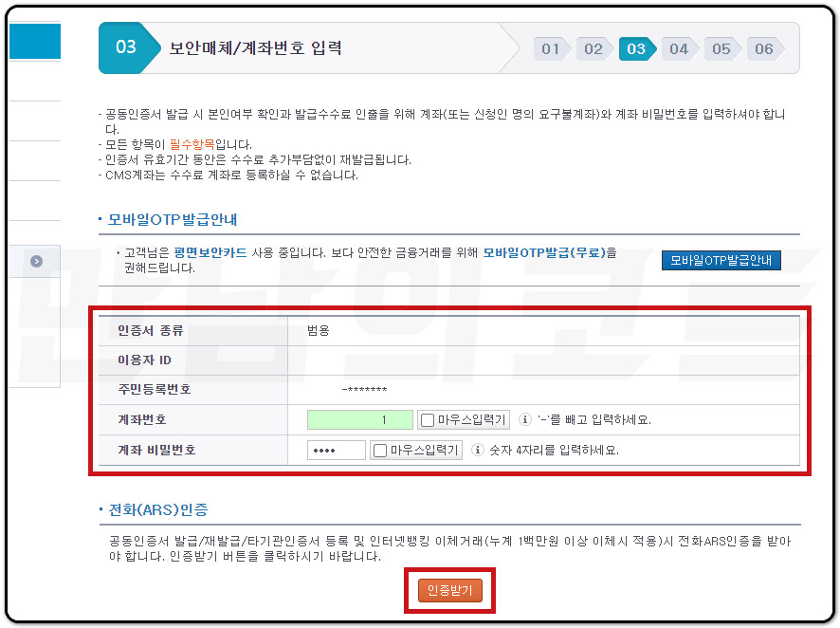
Task: Switch to step 02 indicator
Action: (x=593, y=48)
